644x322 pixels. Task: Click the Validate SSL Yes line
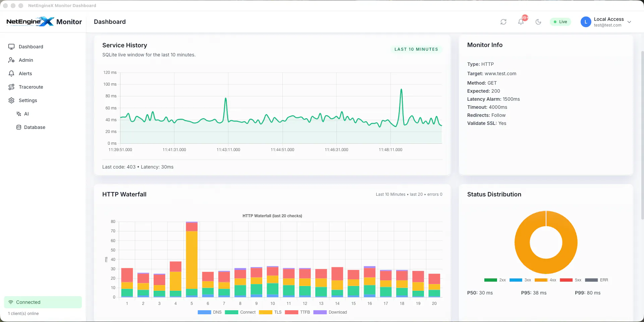[x=487, y=123]
